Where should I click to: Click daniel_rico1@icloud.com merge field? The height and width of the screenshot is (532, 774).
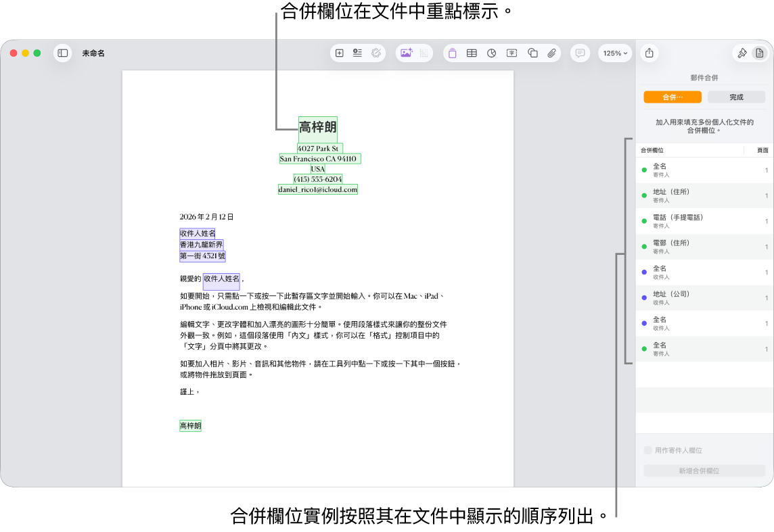[x=318, y=189]
